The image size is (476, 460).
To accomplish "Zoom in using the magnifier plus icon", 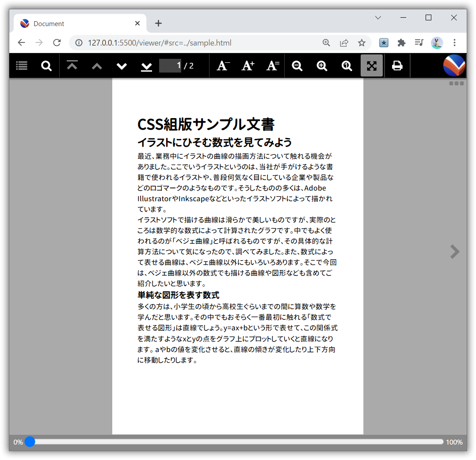I will point(322,65).
